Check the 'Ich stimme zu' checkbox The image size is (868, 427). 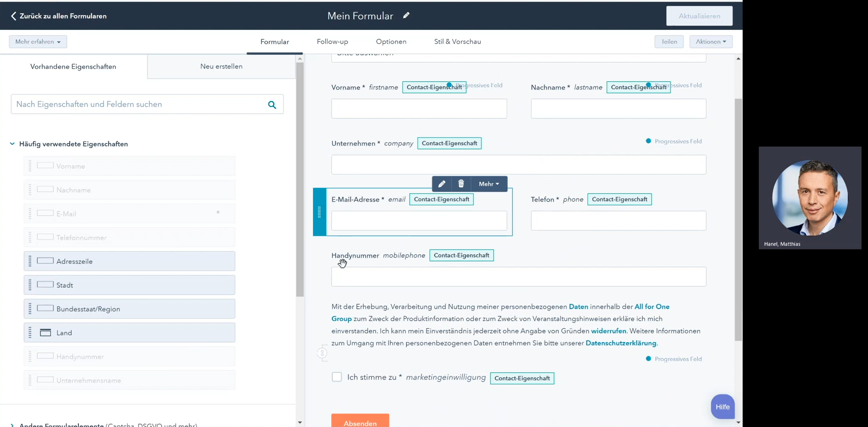[x=337, y=377]
